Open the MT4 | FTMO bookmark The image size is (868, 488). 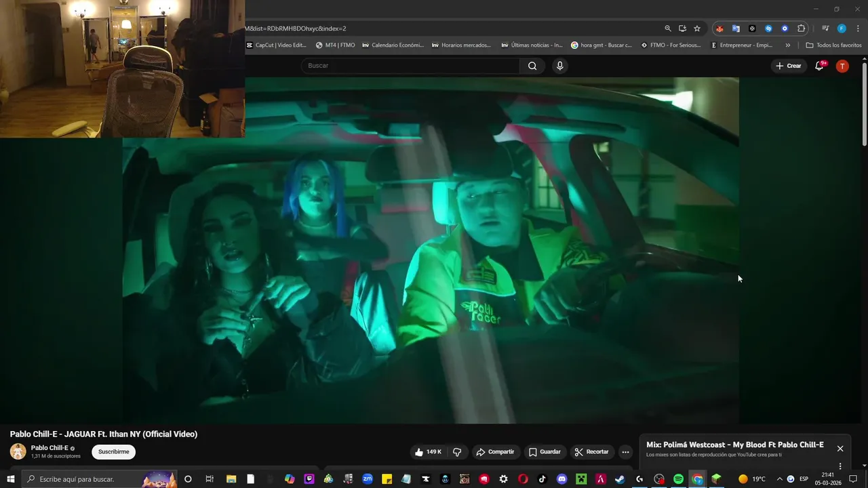(x=336, y=45)
